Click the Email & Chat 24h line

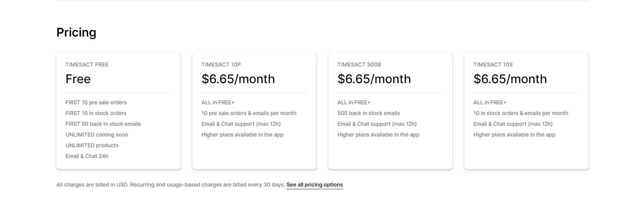(87, 156)
